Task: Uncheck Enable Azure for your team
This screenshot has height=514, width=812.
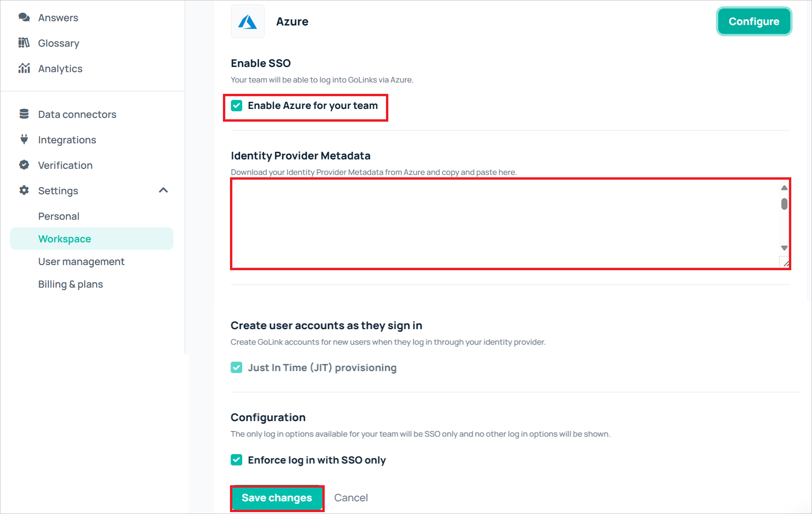Action: (237, 106)
